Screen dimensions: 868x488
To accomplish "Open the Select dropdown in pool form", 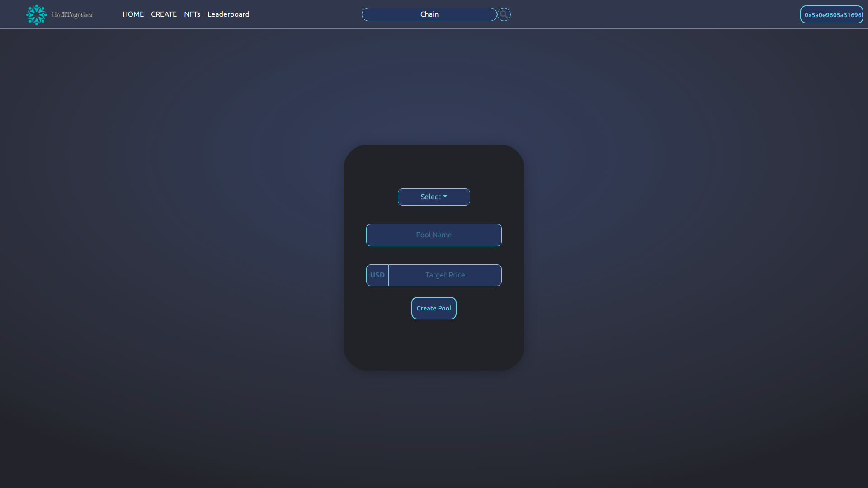I will pyautogui.click(x=430, y=197).
